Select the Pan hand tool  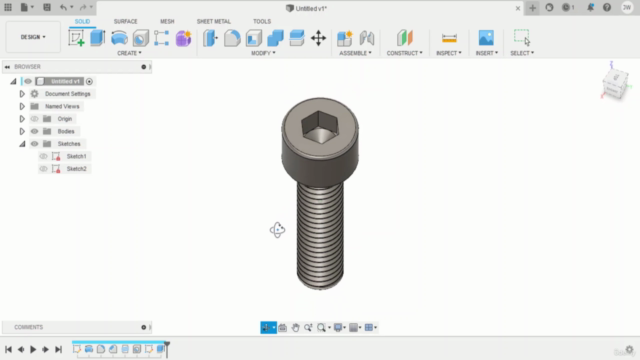295,327
